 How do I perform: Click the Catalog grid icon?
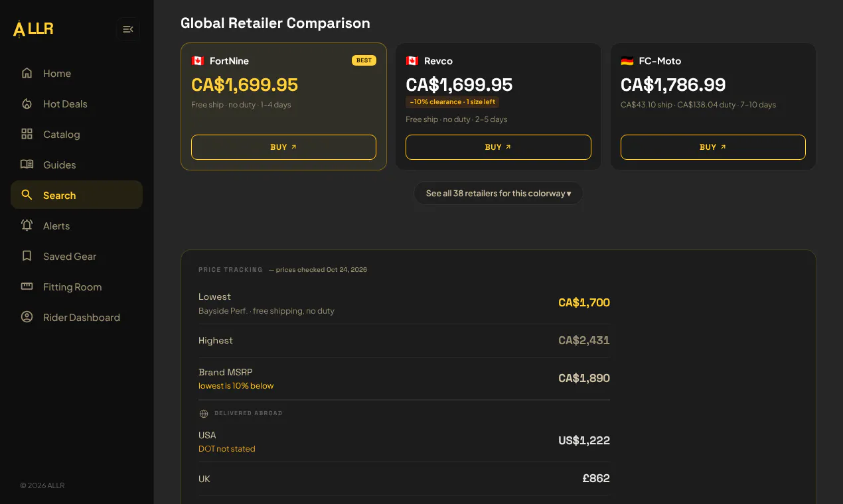27,134
